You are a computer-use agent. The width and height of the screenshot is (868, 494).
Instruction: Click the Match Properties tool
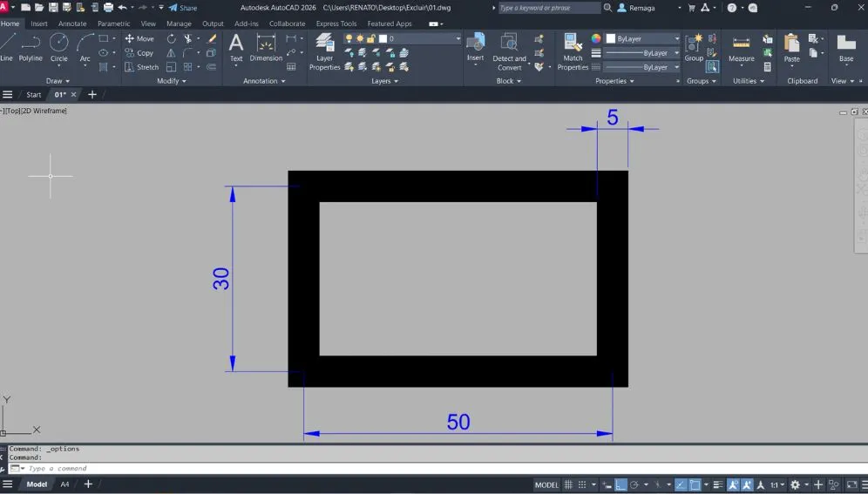[573, 51]
